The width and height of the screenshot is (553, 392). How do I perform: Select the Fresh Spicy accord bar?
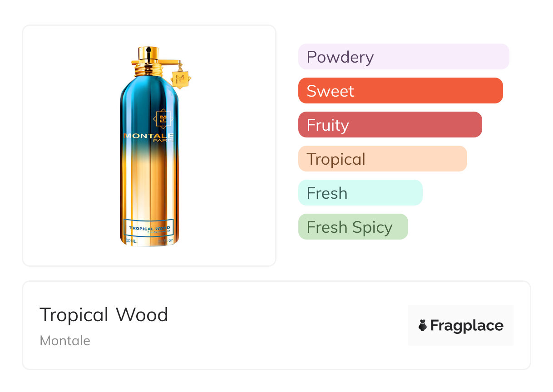pyautogui.click(x=353, y=227)
